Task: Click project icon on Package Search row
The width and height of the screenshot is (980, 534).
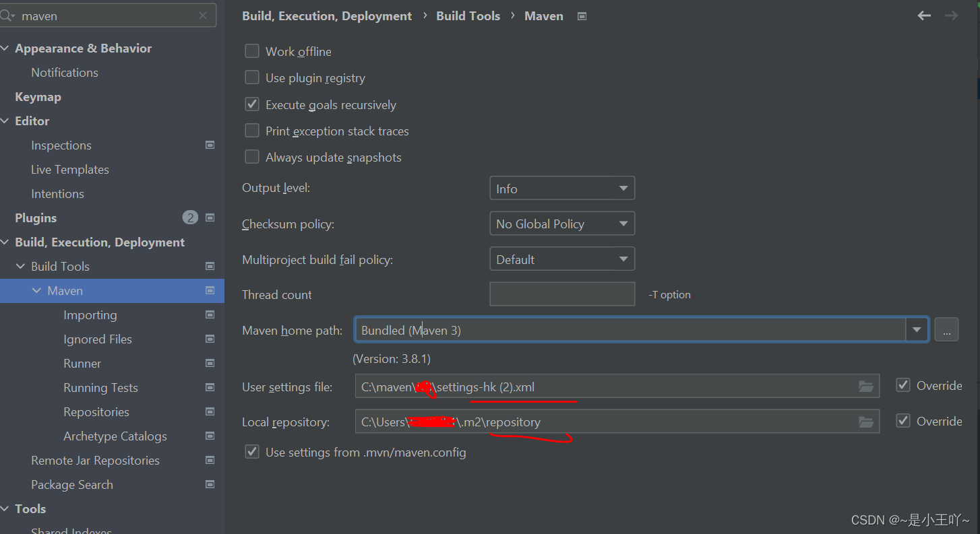Action: (x=210, y=484)
